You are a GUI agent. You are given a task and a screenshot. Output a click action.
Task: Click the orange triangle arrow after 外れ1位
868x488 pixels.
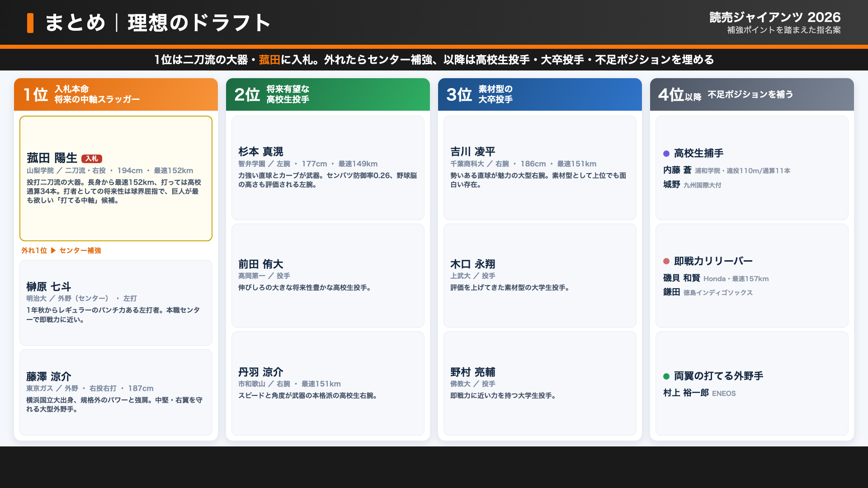click(x=53, y=250)
